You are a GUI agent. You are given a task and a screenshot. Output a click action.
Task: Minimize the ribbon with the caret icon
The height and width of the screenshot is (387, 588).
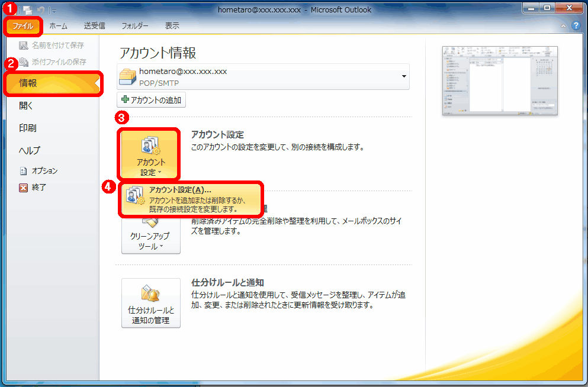[563, 26]
